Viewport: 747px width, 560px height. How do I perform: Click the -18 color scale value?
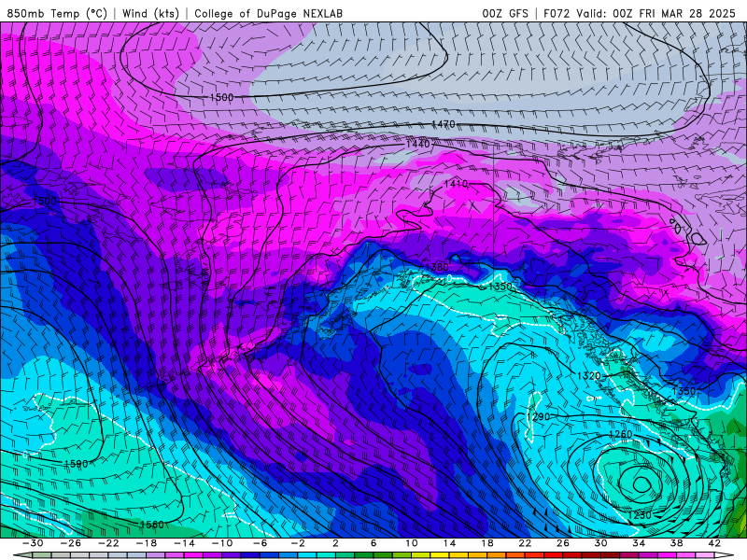pyautogui.click(x=147, y=543)
